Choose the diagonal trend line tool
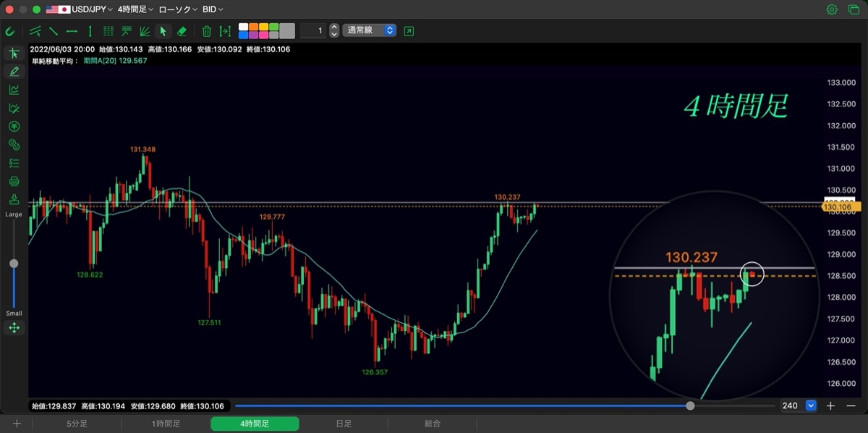This screenshot has width=868, height=433. (54, 31)
